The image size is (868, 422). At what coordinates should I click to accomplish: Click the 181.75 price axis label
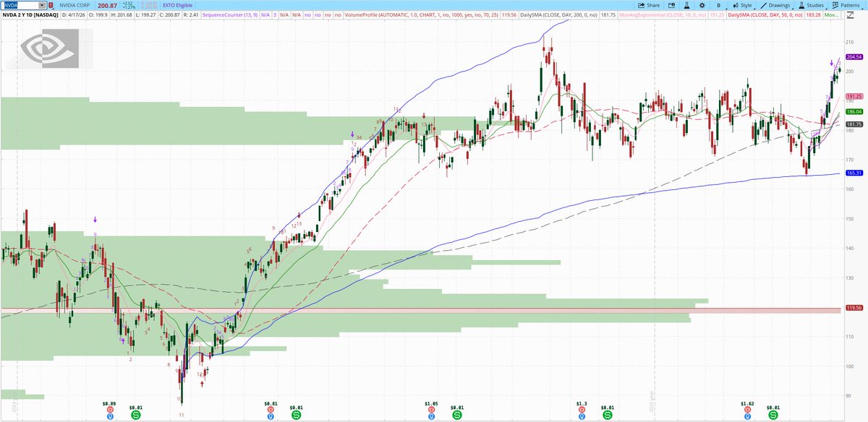[854, 124]
